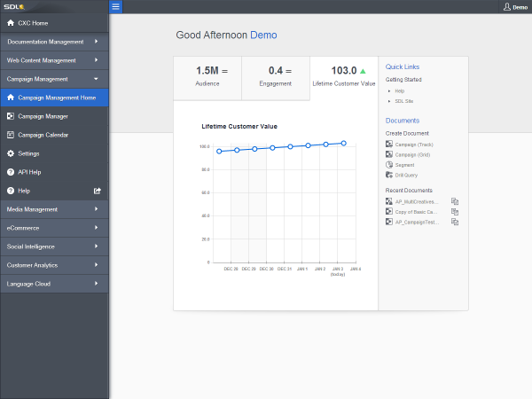Screen dimensions: 532x399
Task: Click the API Help question icon
Action: pos(11,172)
